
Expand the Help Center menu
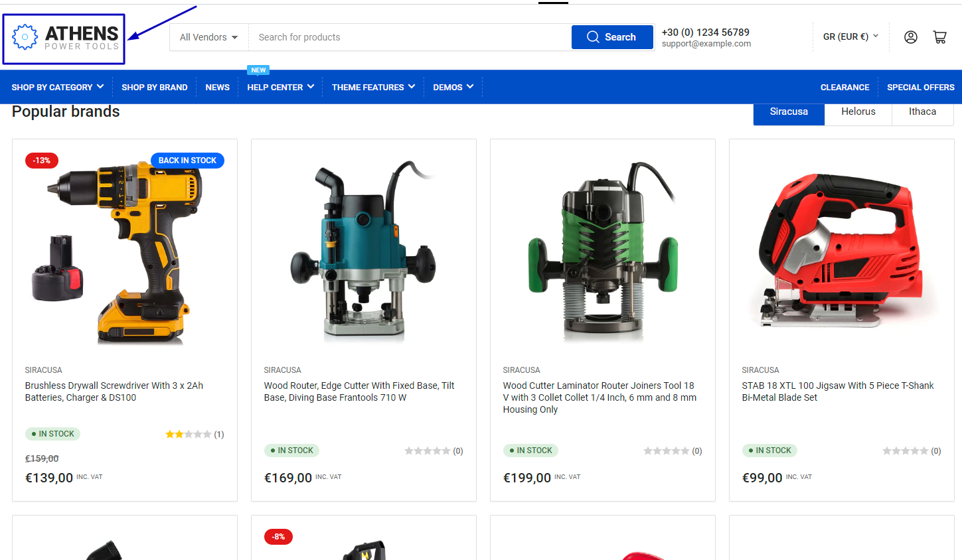(x=280, y=87)
